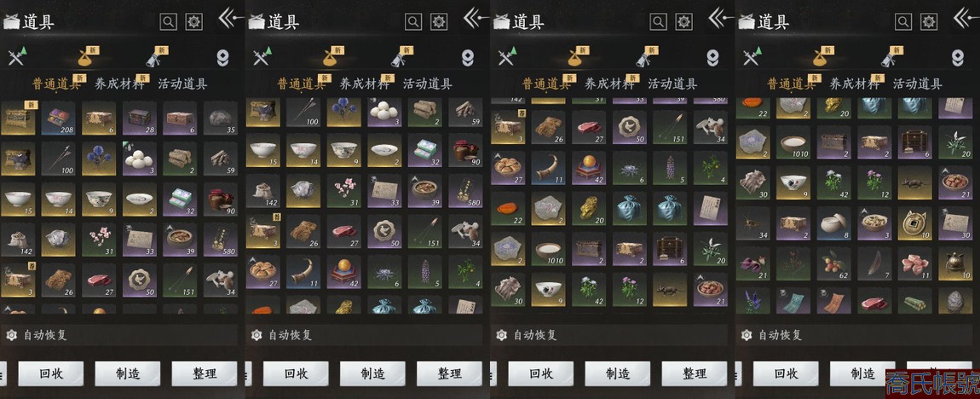
Task: Open the search magnifier in the leftmost panel
Action: coord(169,22)
